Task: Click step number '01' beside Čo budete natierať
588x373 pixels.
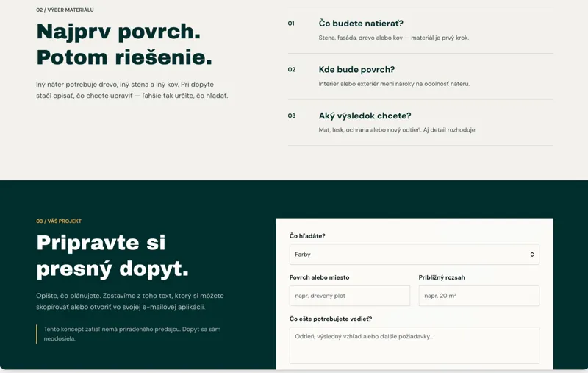Action: (x=291, y=24)
